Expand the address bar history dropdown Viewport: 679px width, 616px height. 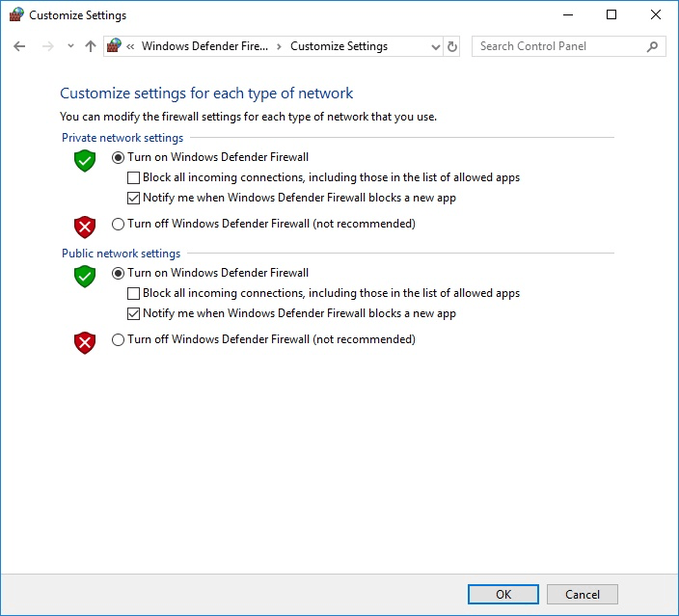pos(436,46)
